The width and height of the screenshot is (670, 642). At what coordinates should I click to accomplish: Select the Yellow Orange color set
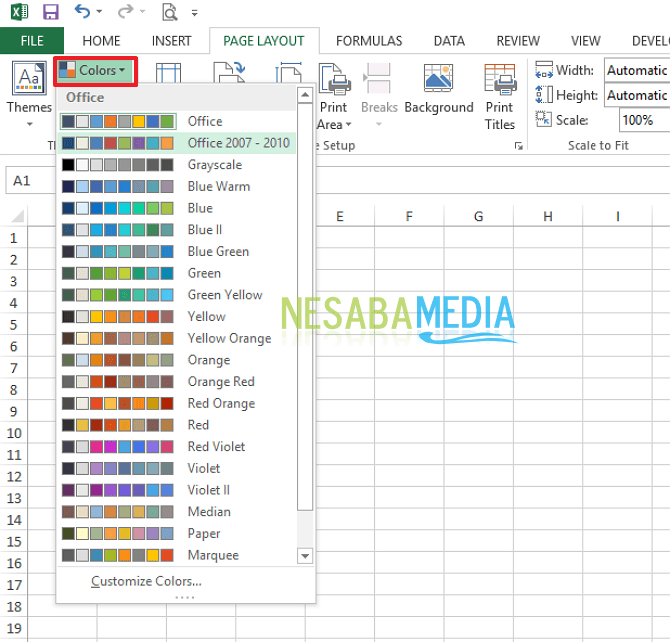(176, 338)
